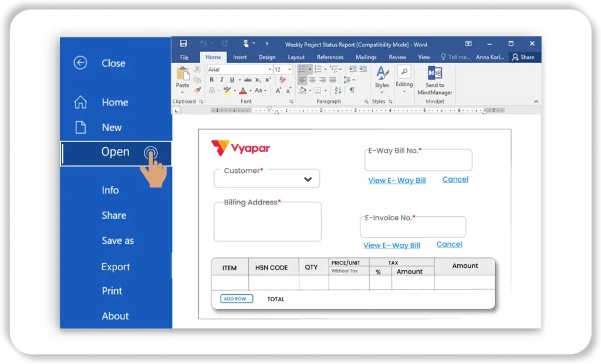Viewport: 601px width, 364px height.
Task: Click the E-Invoice No. input field
Action: pyautogui.click(x=413, y=228)
